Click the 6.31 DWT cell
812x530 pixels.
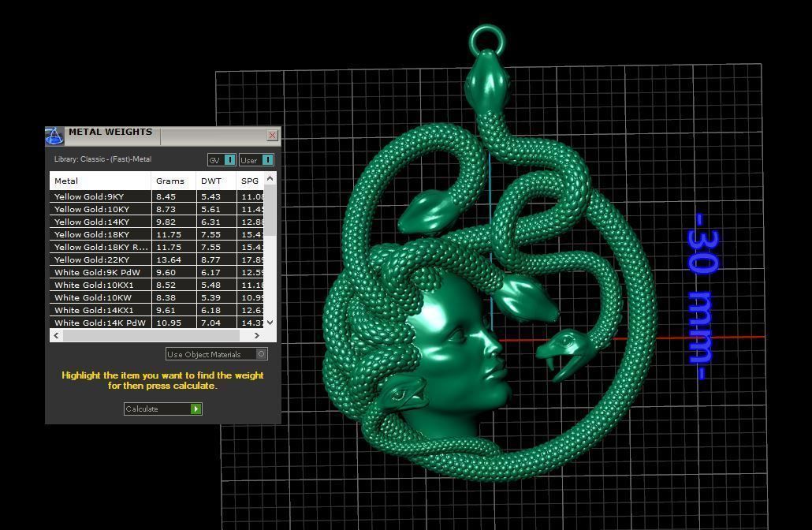216,222
